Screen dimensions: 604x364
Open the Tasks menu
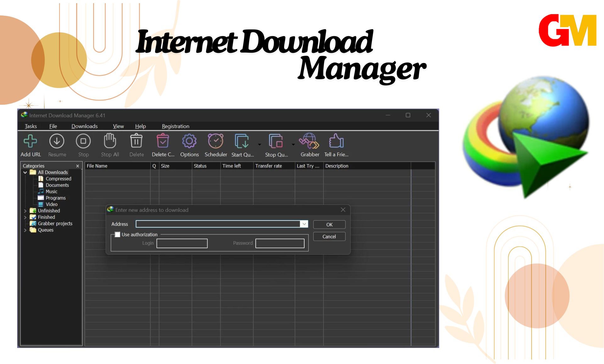point(31,126)
